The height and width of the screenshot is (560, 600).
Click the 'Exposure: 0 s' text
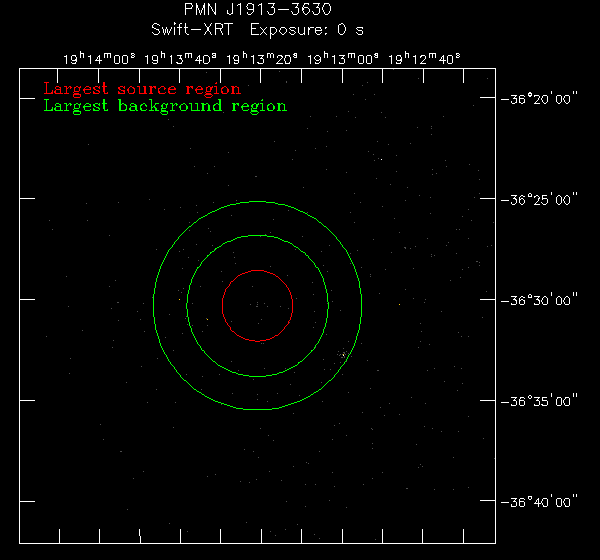[307, 30]
